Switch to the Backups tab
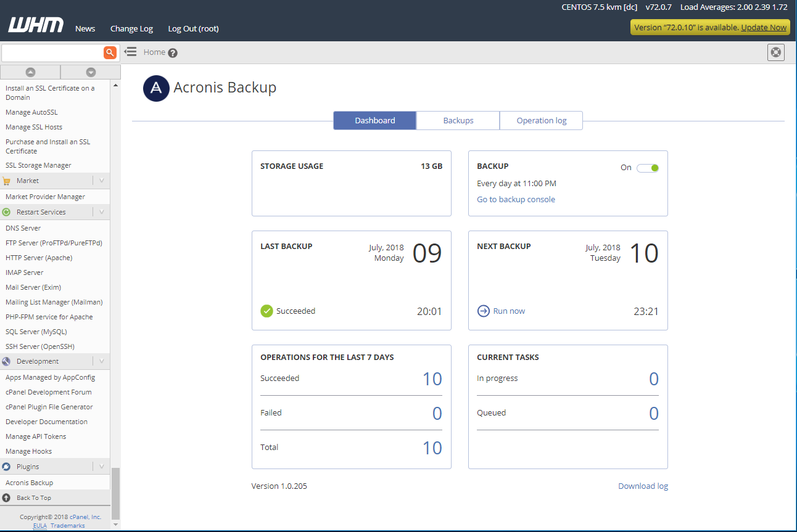 pos(458,120)
